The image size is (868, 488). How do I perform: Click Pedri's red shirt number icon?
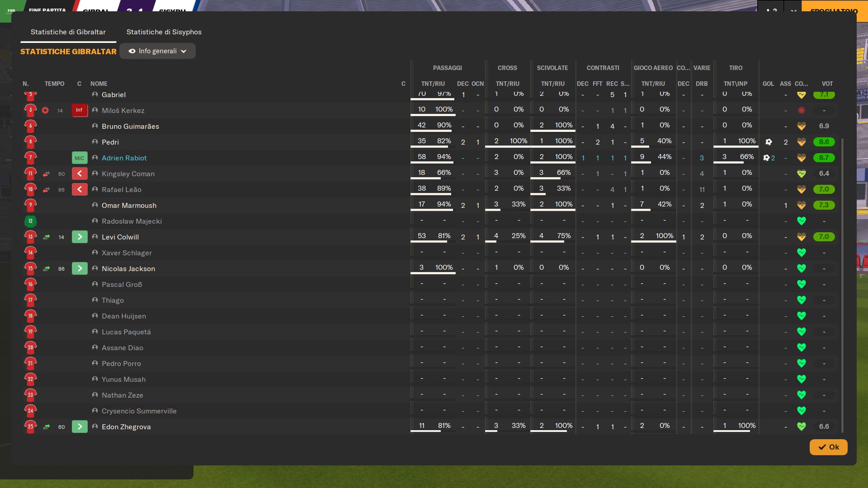[x=30, y=142]
